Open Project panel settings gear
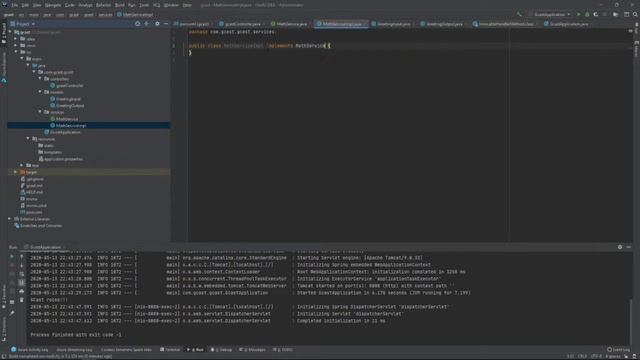This screenshot has width=640, height=360. pos(157,24)
